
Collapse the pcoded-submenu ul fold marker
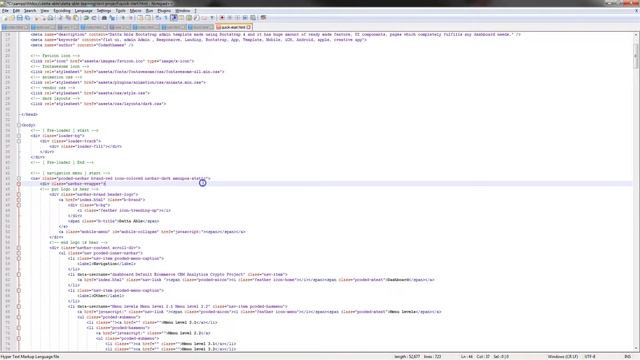(x=19, y=317)
